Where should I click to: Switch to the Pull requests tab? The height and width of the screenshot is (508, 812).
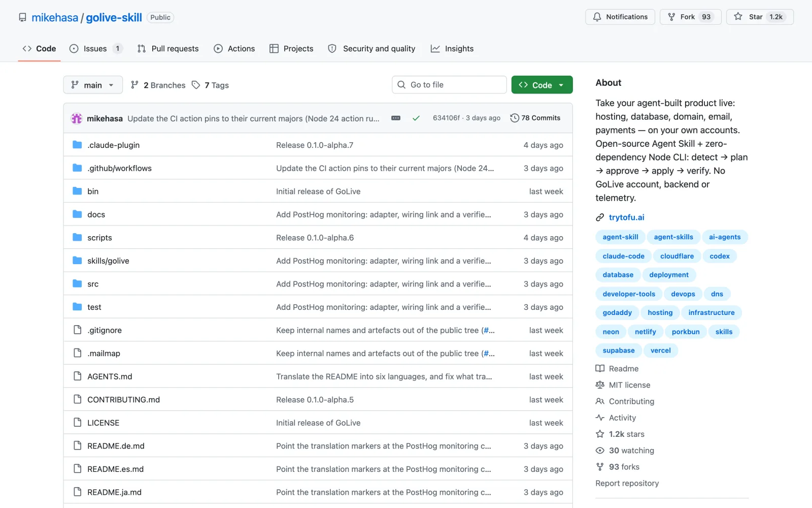pos(168,49)
